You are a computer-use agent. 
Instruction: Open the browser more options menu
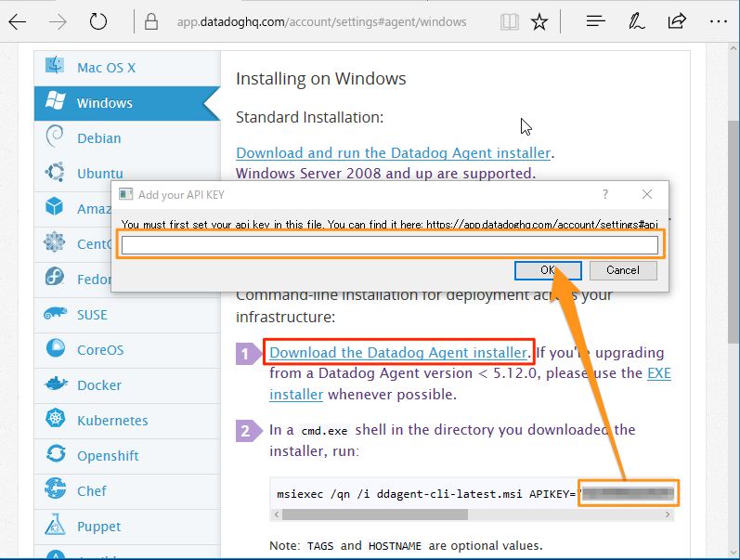point(719,21)
